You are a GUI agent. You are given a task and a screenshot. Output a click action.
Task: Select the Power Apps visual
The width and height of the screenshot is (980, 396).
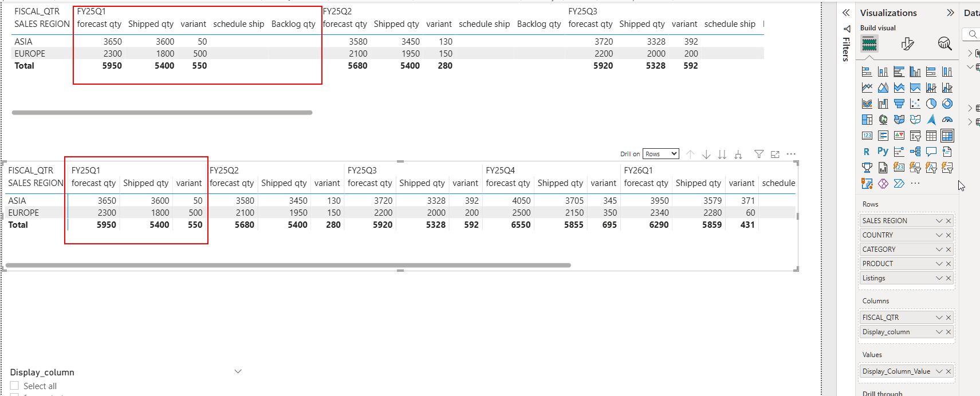[x=883, y=184]
